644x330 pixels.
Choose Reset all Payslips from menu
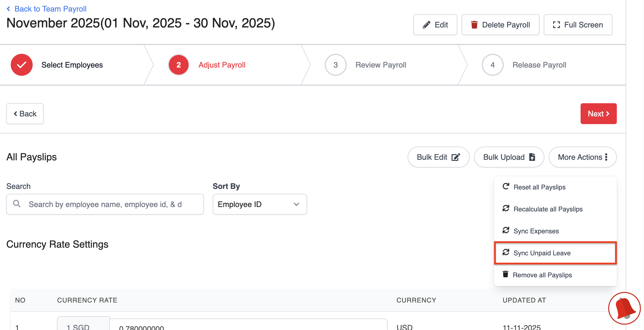[539, 187]
